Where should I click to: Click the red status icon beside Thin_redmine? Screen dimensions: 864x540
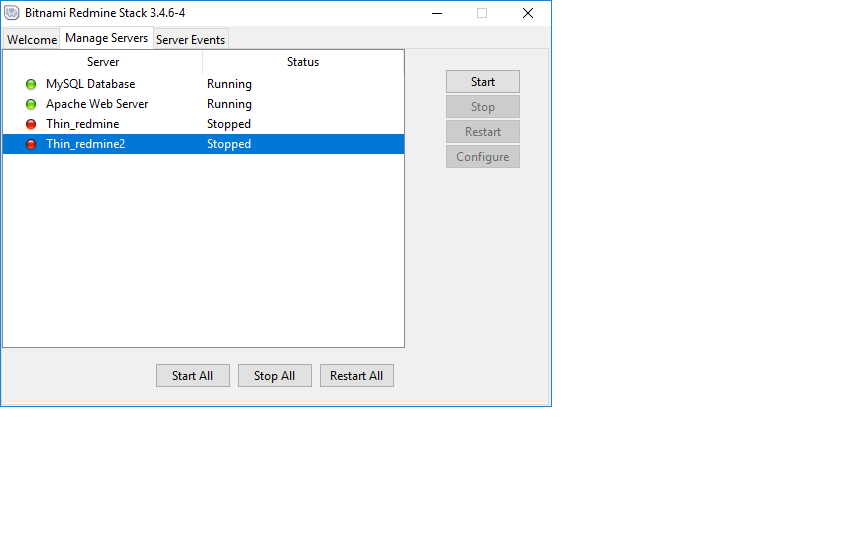[31, 124]
